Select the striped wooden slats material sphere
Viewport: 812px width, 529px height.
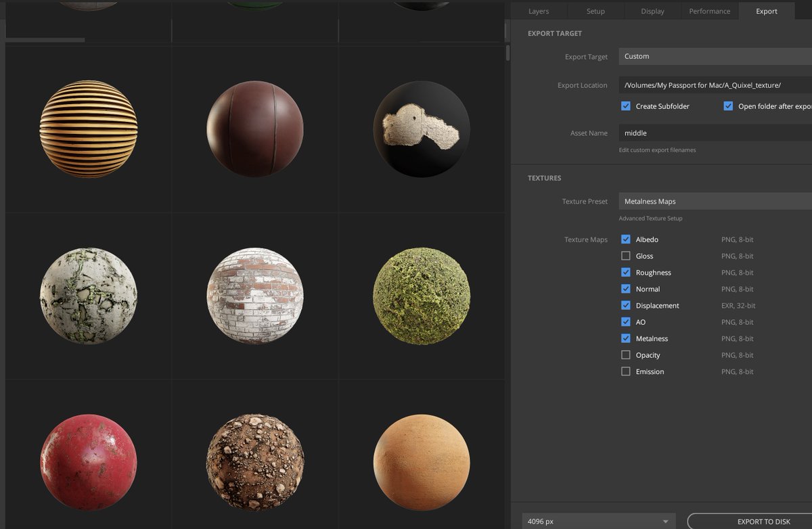[89, 129]
